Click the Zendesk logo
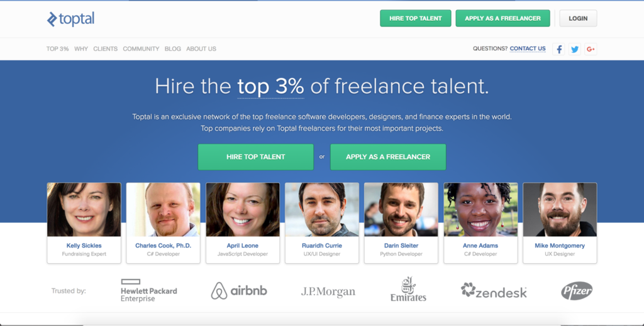The width and height of the screenshot is (644, 326). coord(494,290)
